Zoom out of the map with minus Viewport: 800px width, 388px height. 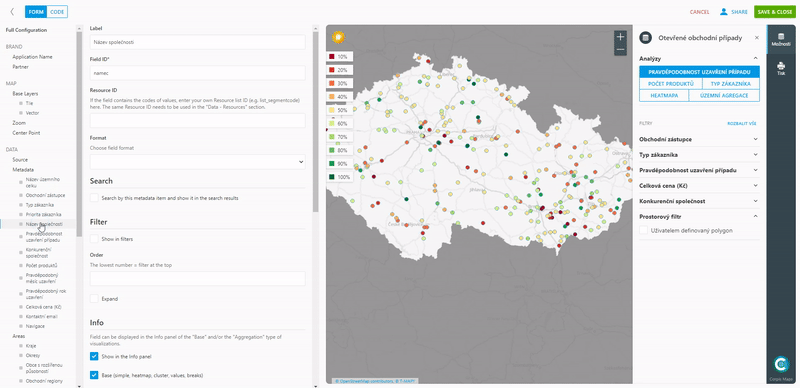[620, 50]
